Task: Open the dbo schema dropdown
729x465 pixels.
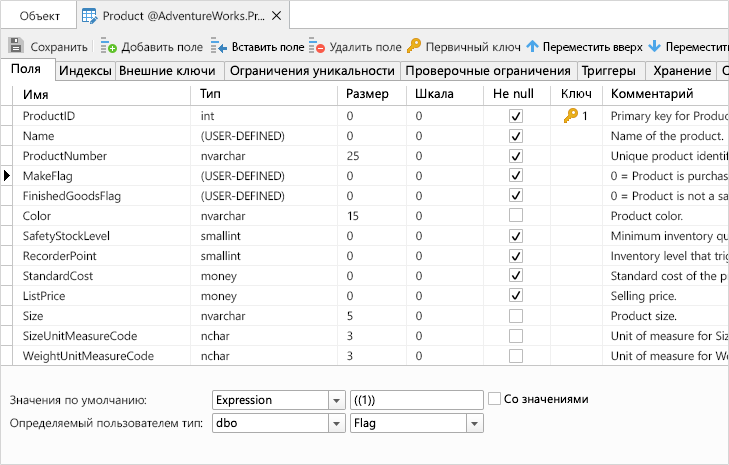Action: pyautogui.click(x=336, y=424)
